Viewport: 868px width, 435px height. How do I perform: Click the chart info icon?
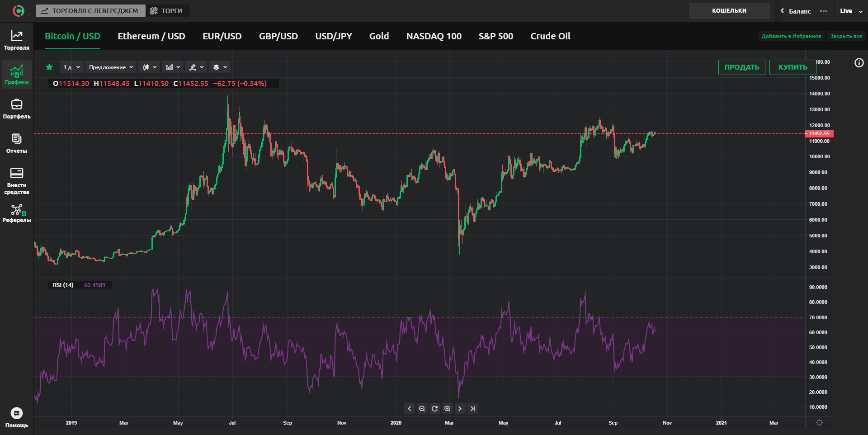[x=859, y=63]
